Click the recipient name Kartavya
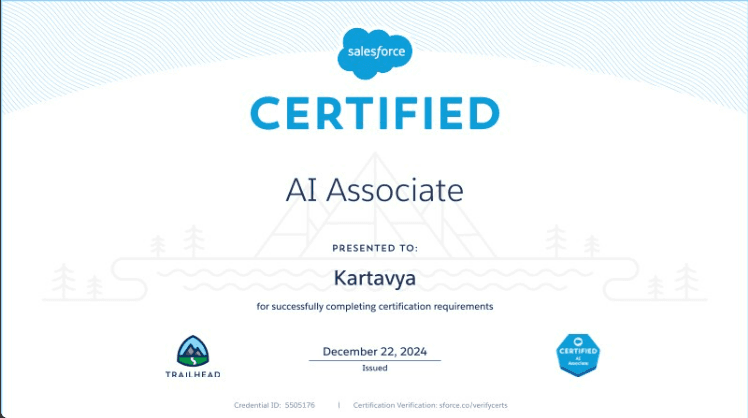Screen dimensions: 748x418 click(x=374, y=278)
